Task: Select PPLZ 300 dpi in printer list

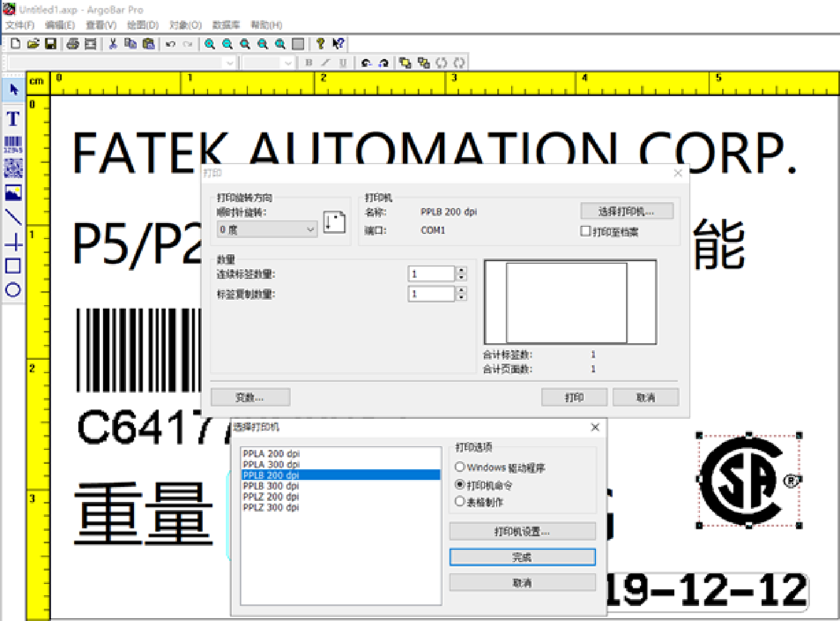Action: coord(341,507)
